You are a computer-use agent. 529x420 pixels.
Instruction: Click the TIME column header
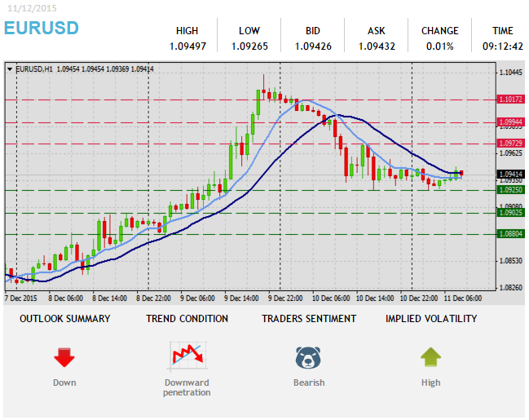tap(503, 31)
